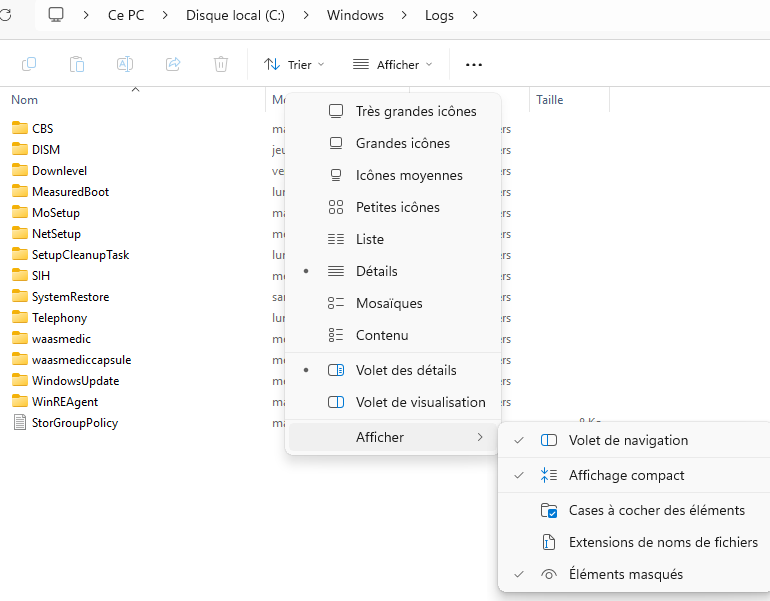This screenshot has height=601, width=770.
Task: Toggle Volet des détails pane
Action: click(x=393, y=370)
